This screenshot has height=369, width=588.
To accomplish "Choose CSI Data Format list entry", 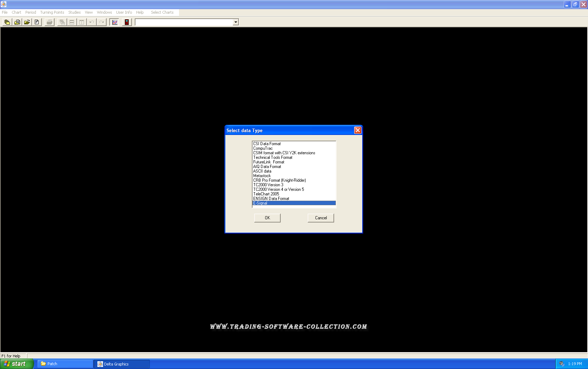I will pos(267,144).
